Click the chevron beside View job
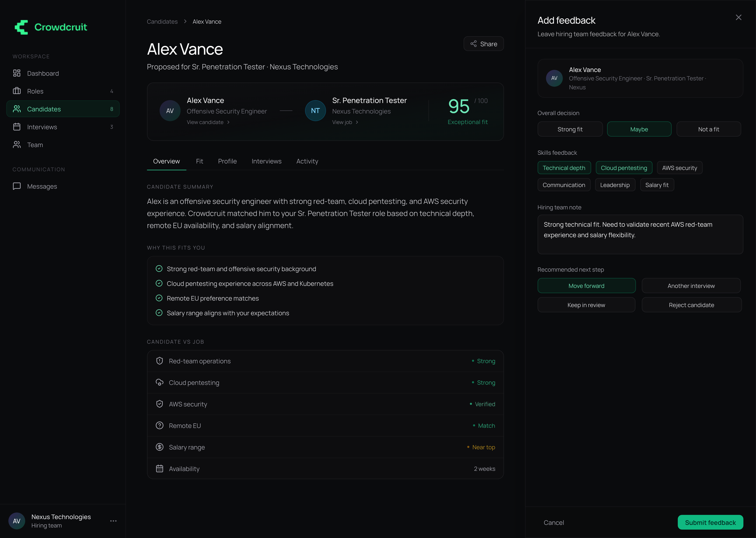The height and width of the screenshot is (538, 756). coord(357,122)
